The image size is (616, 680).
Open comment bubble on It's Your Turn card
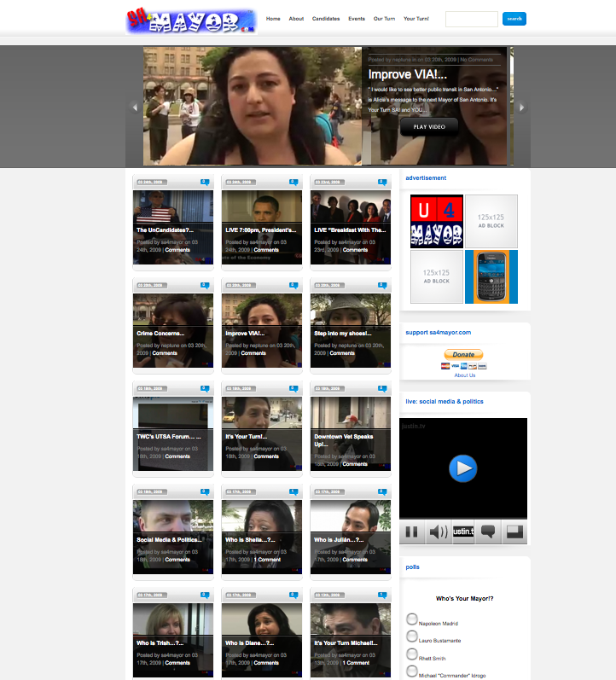coord(293,388)
